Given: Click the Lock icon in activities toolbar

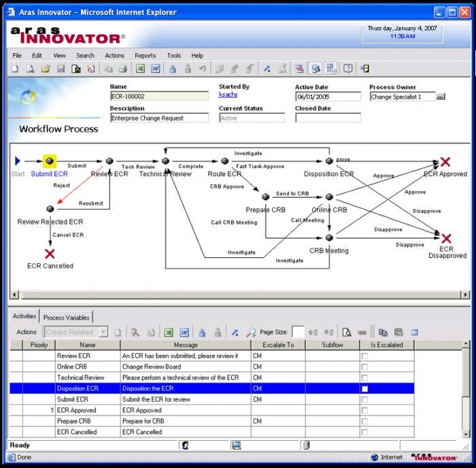Looking at the screenshot, I should (x=202, y=332).
